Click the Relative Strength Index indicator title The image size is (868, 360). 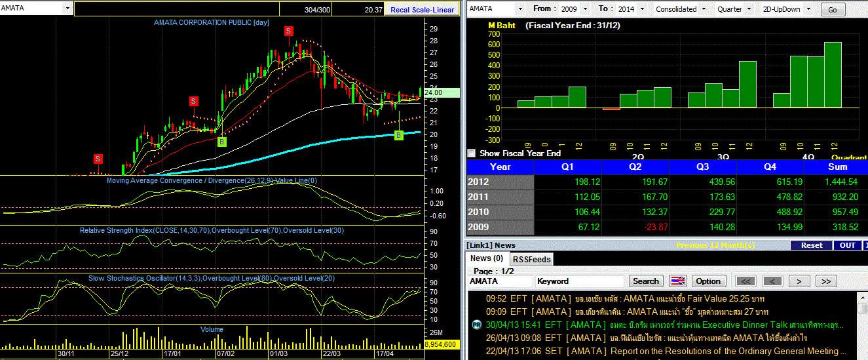point(212,230)
